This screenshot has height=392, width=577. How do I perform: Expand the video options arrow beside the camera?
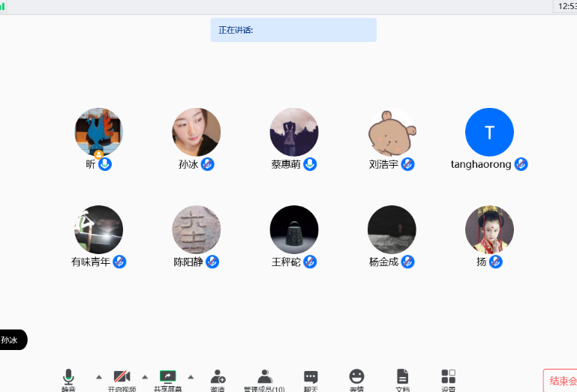click(x=145, y=376)
